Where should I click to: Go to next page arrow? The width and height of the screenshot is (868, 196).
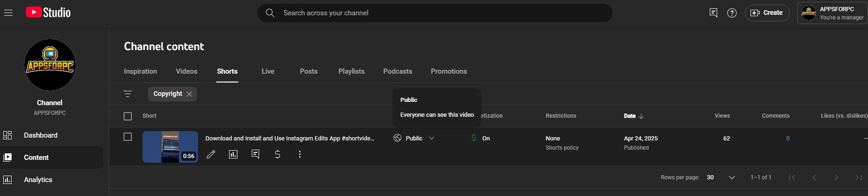pyautogui.click(x=837, y=177)
